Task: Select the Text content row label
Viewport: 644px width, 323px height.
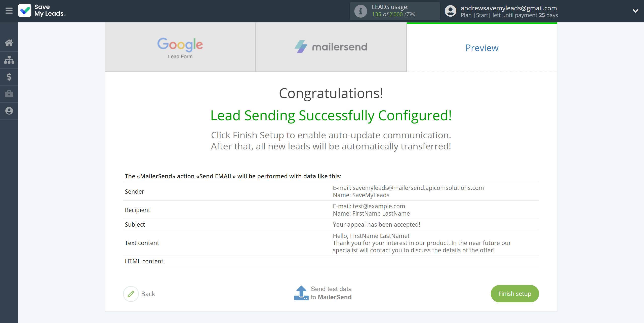Action: click(142, 243)
